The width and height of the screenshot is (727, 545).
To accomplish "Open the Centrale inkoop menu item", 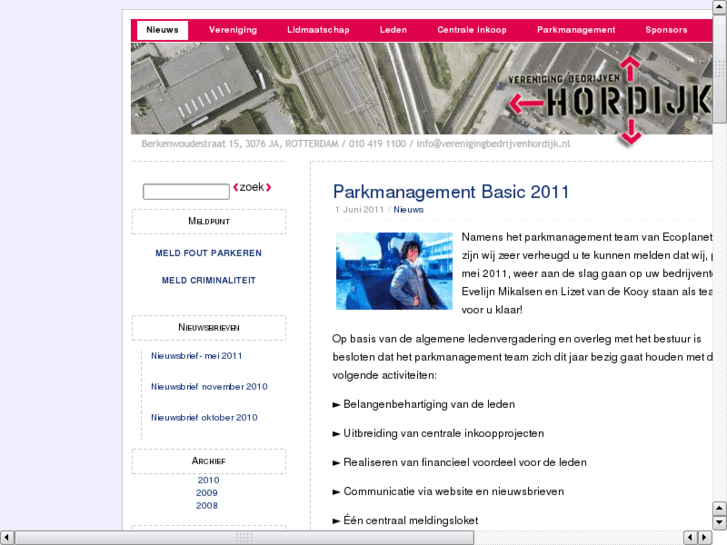I will (472, 30).
